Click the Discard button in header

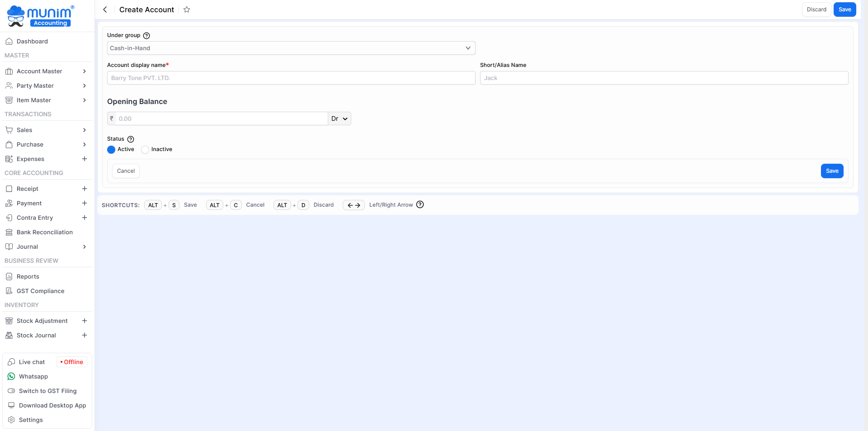pyautogui.click(x=816, y=9)
